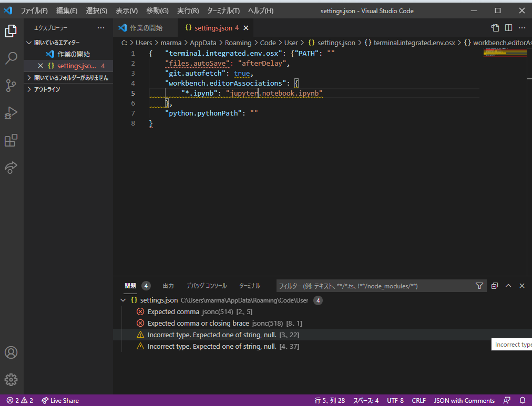
Task: Collapse the settings.json problems group
Action: 123,300
